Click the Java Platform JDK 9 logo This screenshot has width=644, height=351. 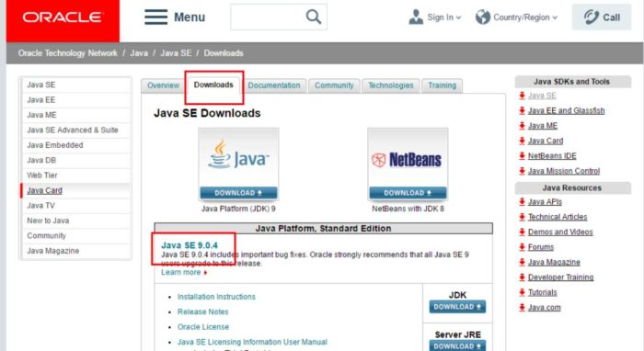click(x=238, y=158)
